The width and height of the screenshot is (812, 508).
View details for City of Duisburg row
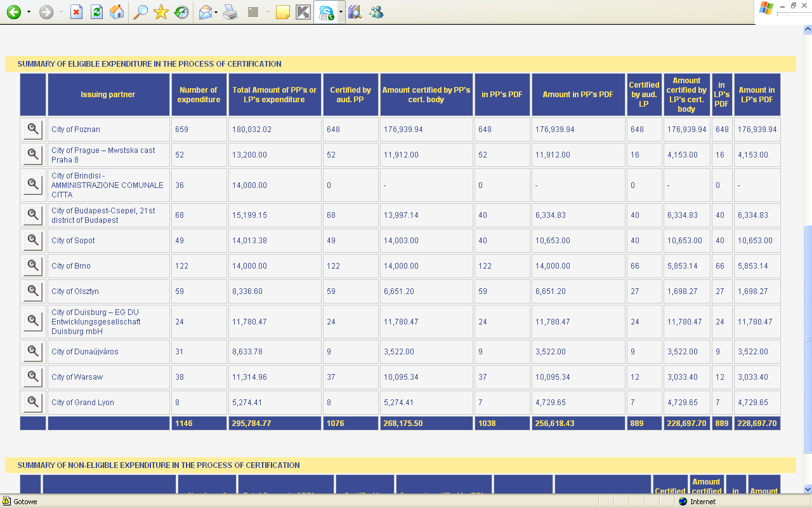tap(32, 321)
